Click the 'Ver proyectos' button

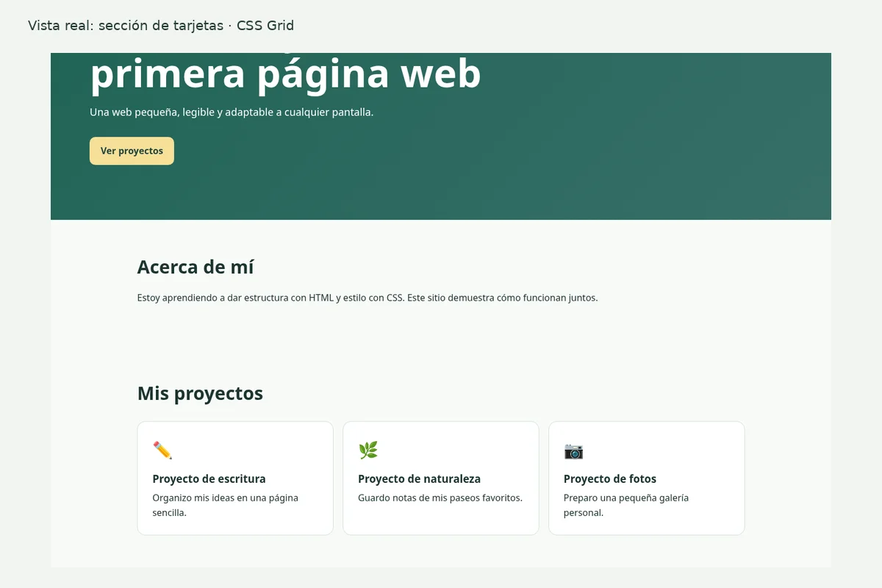click(132, 151)
